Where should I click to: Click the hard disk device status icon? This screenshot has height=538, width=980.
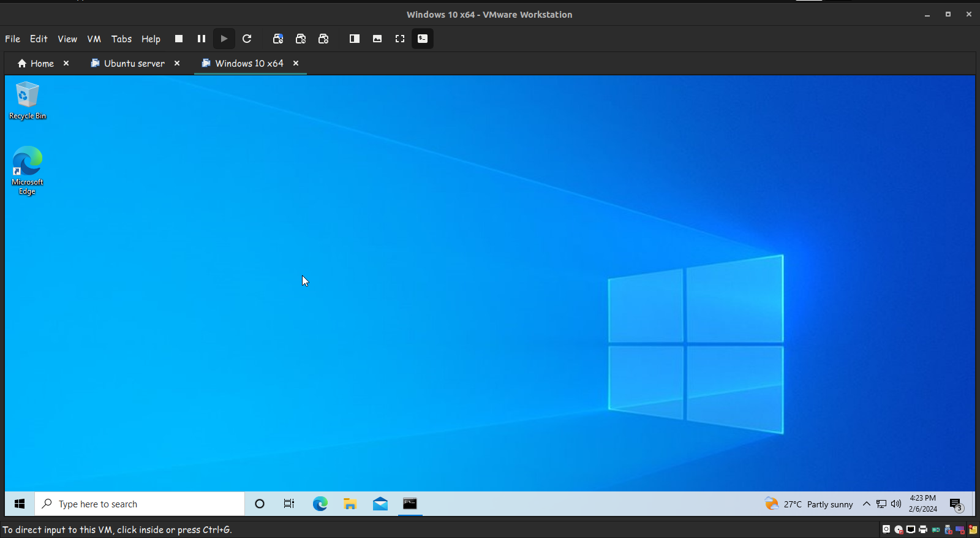tap(886, 529)
